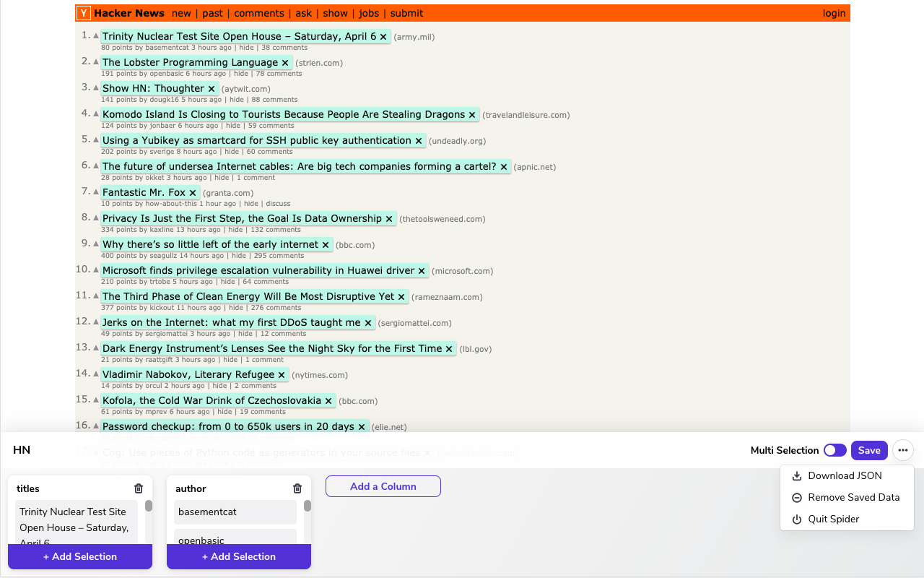Upvote the Fantastic Mr. Fox story
Image resolution: width=924 pixels, height=578 pixels.
coord(96,191)
